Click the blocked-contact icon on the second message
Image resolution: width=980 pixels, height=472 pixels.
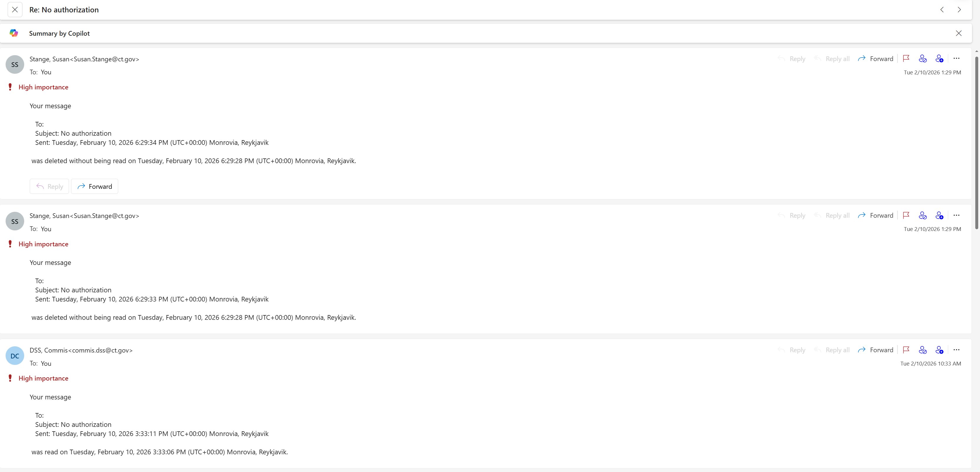pyautogui.click(x=923, y=215)
